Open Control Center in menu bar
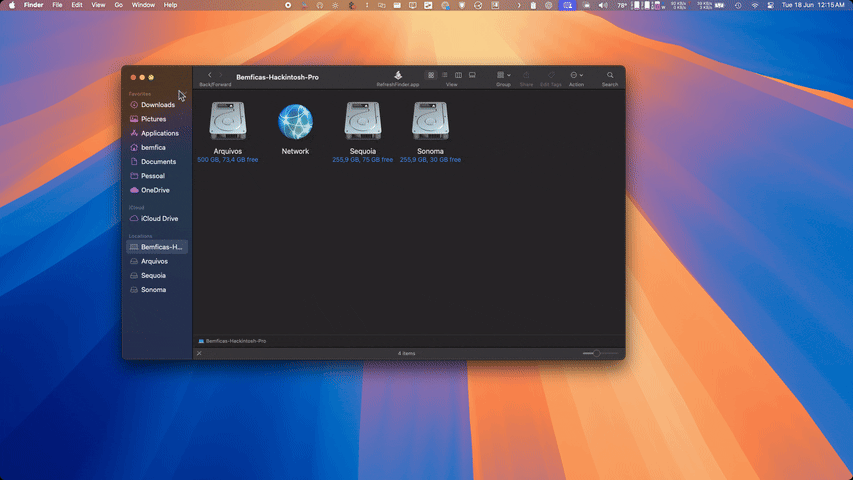 tap(770, 5)
